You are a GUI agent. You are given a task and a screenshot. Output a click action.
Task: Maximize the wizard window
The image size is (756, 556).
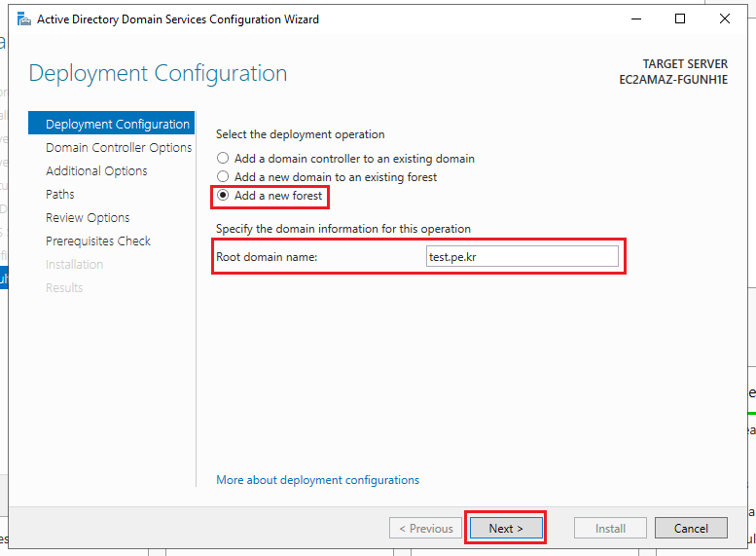(680, 19)
